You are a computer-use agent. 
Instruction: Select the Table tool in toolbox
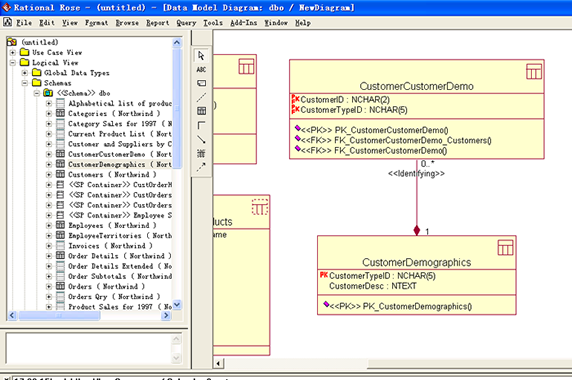click(201, 111)
